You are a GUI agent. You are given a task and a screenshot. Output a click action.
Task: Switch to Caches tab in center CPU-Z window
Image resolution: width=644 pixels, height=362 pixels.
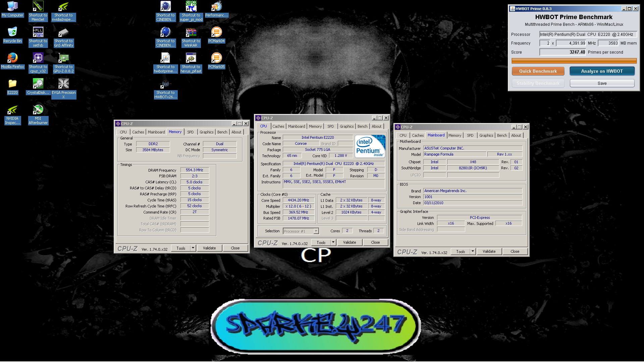pos(278,126)
